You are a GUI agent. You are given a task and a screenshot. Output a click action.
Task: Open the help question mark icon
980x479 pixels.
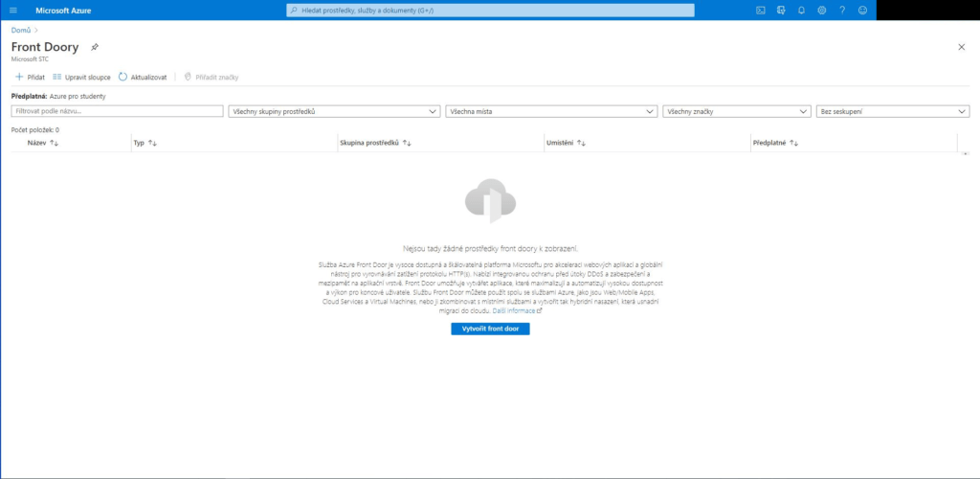(842, 10)
